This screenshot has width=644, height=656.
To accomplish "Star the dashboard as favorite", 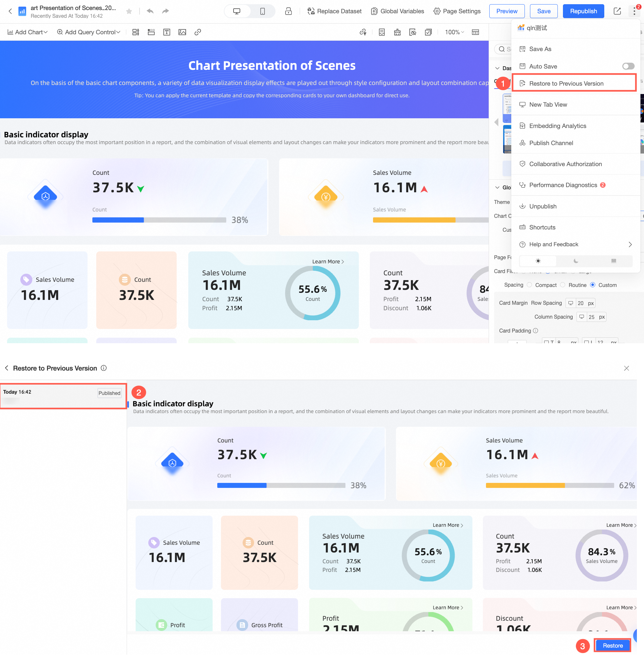I will point(129,12).
